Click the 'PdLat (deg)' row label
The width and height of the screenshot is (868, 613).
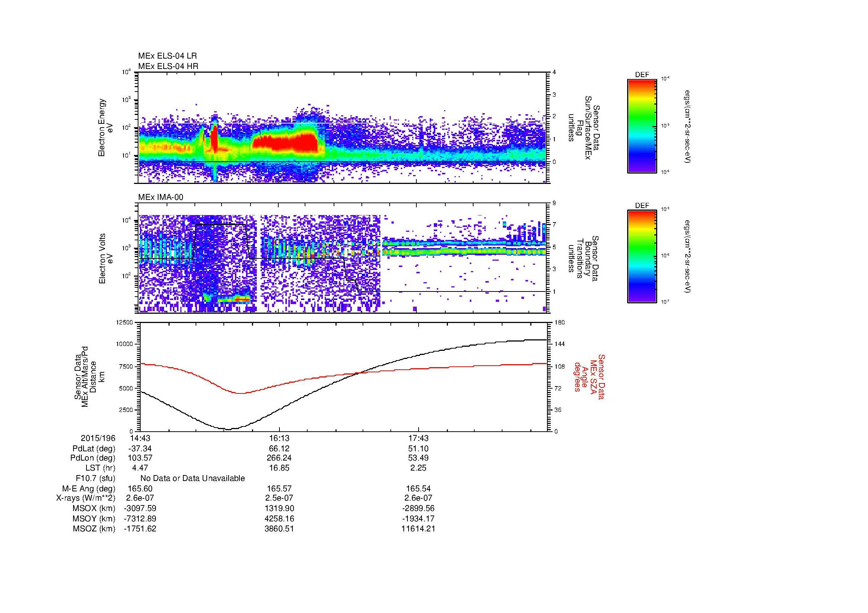click(x=94, y=449)
